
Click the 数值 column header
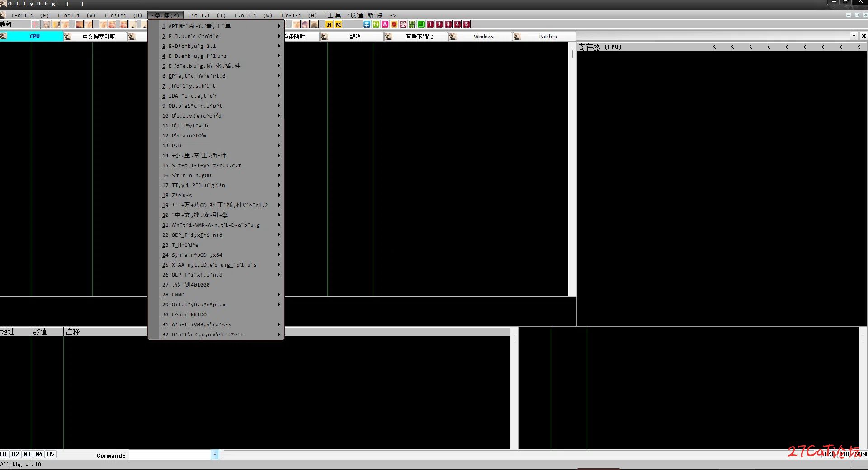pos(47,332)
